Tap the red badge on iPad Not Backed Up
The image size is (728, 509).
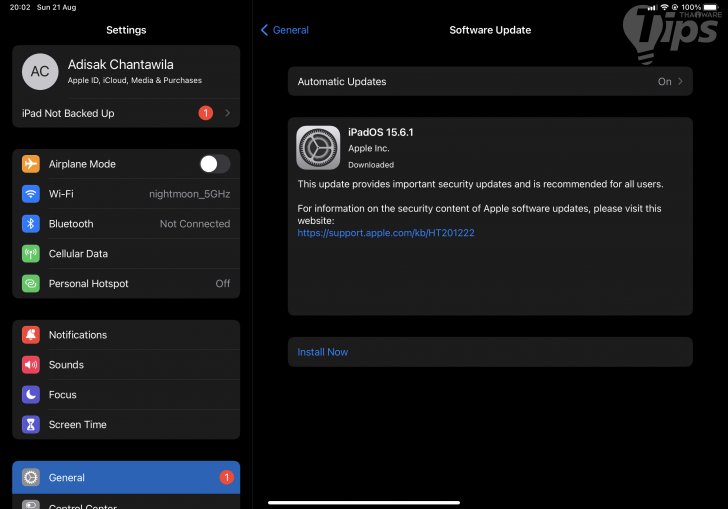pos(206,113)
